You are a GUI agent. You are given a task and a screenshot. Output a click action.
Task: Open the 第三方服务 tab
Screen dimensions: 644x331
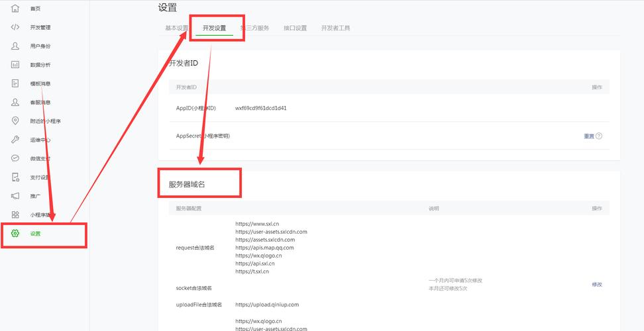(x=255, y=28)
